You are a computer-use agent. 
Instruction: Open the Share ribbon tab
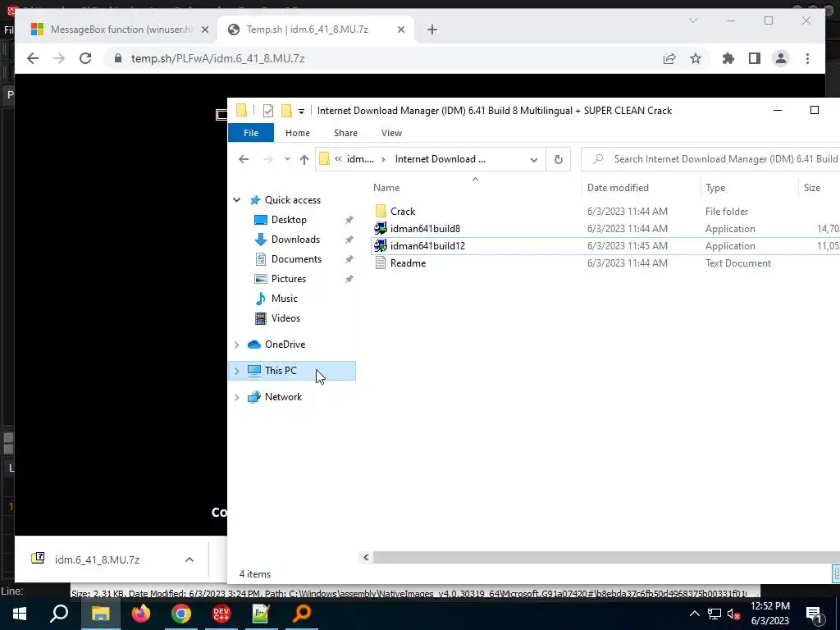click(x=345, y=133)
